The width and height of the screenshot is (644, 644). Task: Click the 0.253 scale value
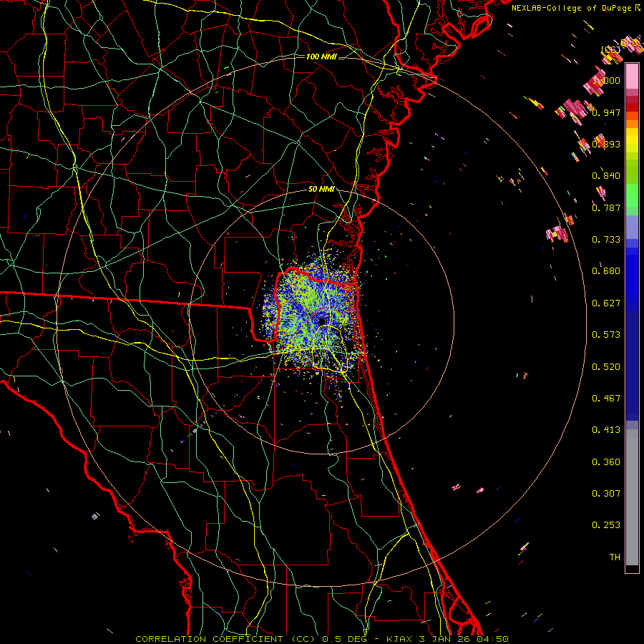(606, 525)
